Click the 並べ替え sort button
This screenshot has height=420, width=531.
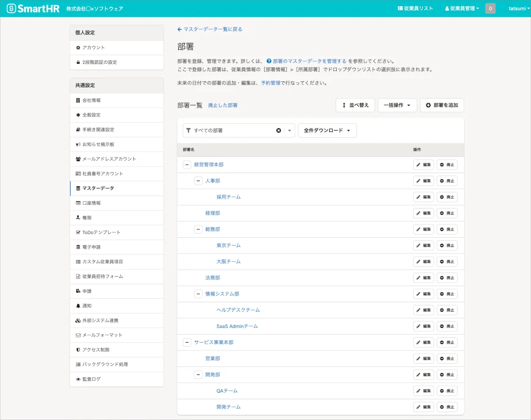tap(355, 105)
